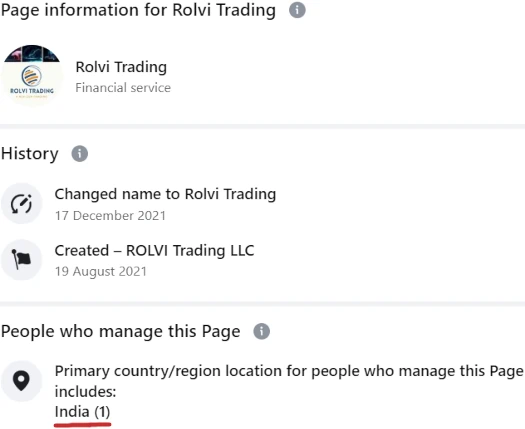
Task: Click Primary country/region location description text
Action: (289, 381)
